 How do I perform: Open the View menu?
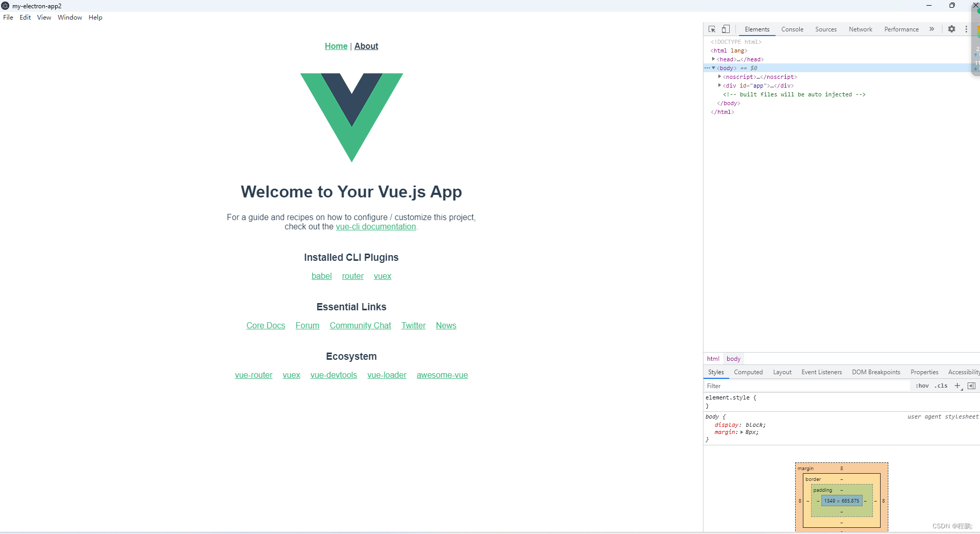[x=44, y=18]
